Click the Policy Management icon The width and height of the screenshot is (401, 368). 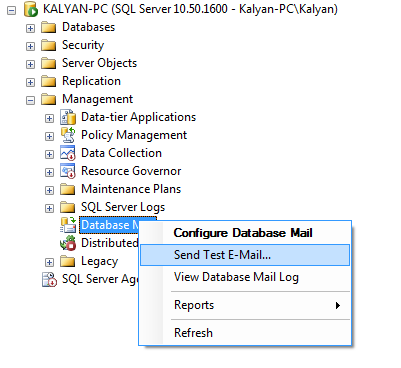pos(68,135)
